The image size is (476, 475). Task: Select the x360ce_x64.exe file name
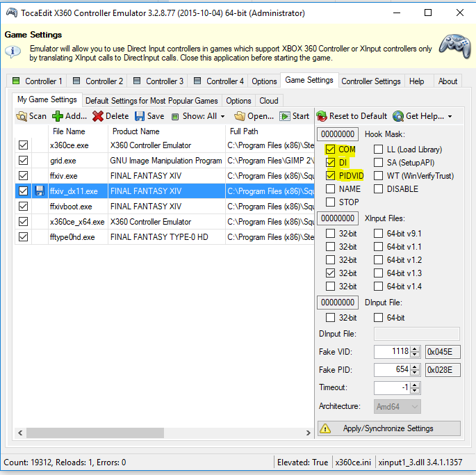tap(77, 222)
